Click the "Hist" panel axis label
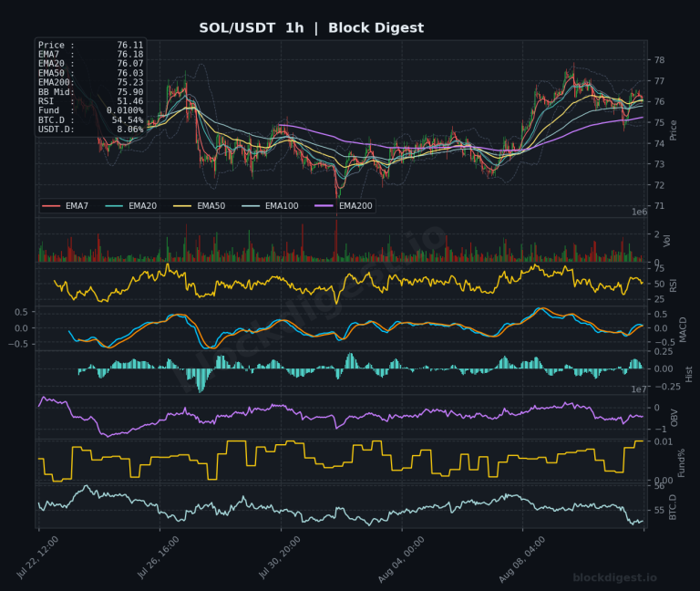Screen dimensions: 700x591 point(689,374)
